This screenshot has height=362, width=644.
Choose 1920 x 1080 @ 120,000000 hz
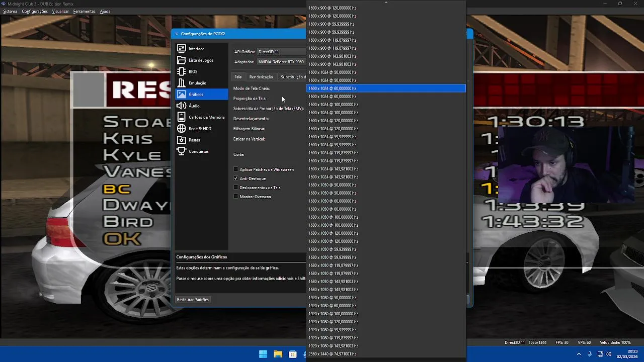[x=386, y=322]
